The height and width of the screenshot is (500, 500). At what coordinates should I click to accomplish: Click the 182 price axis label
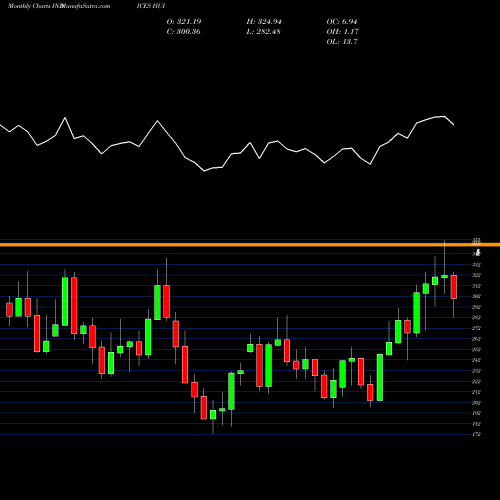[x=476, y=424]
